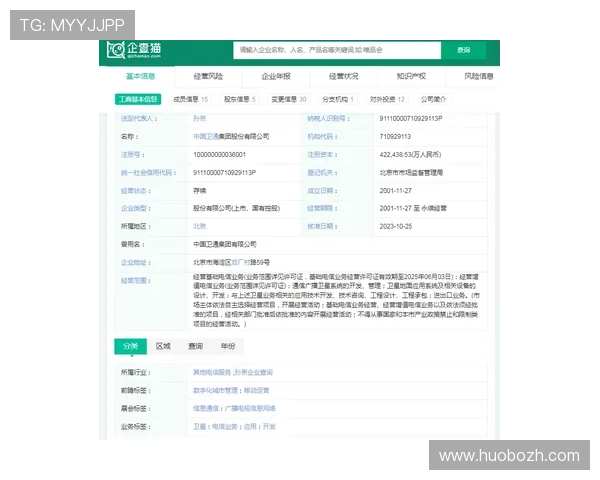Open the 知识产权 tab
The height and width of the screenshot is (480, 600).
[x=411, y=76]
